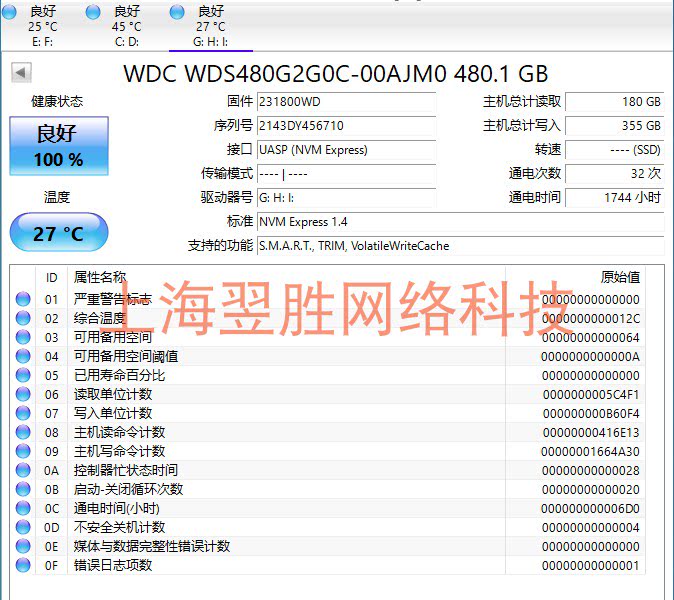Select the 可用备用空间阈值 row
The height and width of the screenshot is (600, 674).
coord(328,356)
